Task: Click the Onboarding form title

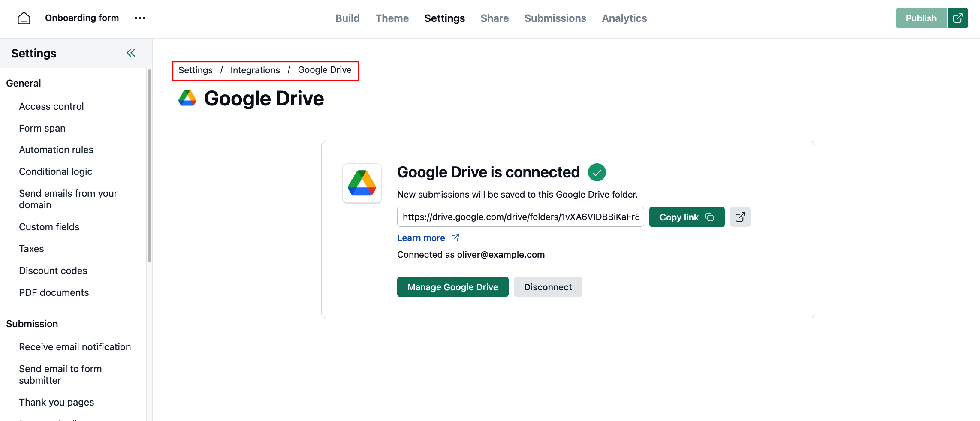Action: 82,18
